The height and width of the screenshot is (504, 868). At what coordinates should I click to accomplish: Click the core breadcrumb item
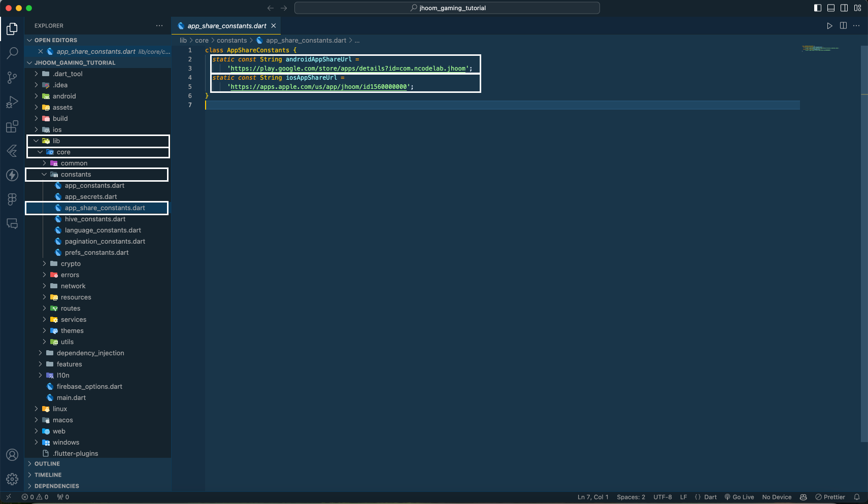(x=202, y=41)
